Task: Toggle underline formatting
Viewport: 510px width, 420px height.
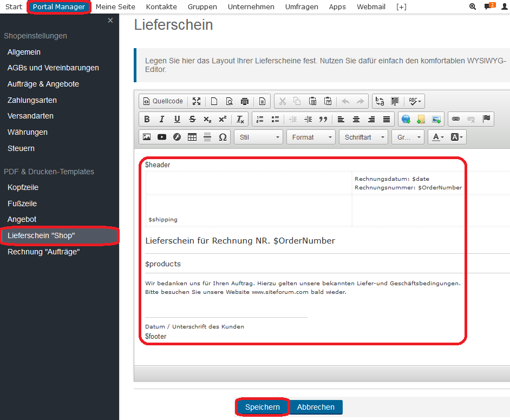Action: (x=177, y=119)
